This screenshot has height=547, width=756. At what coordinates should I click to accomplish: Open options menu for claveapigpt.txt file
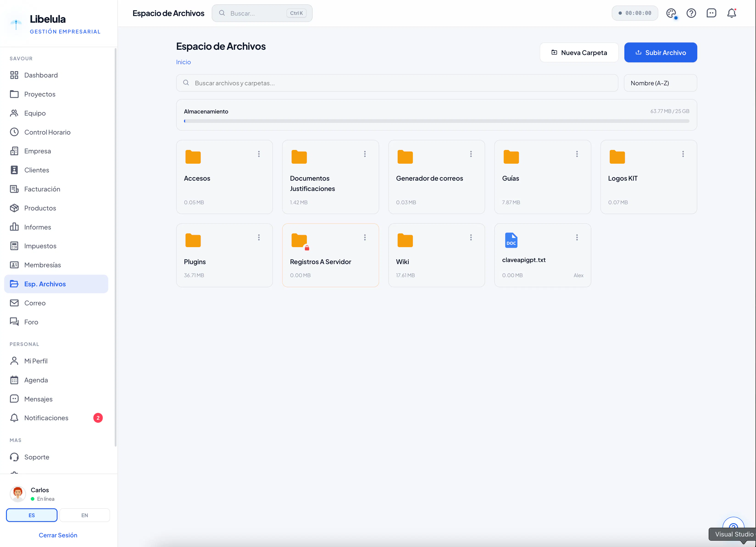point(577,237)
